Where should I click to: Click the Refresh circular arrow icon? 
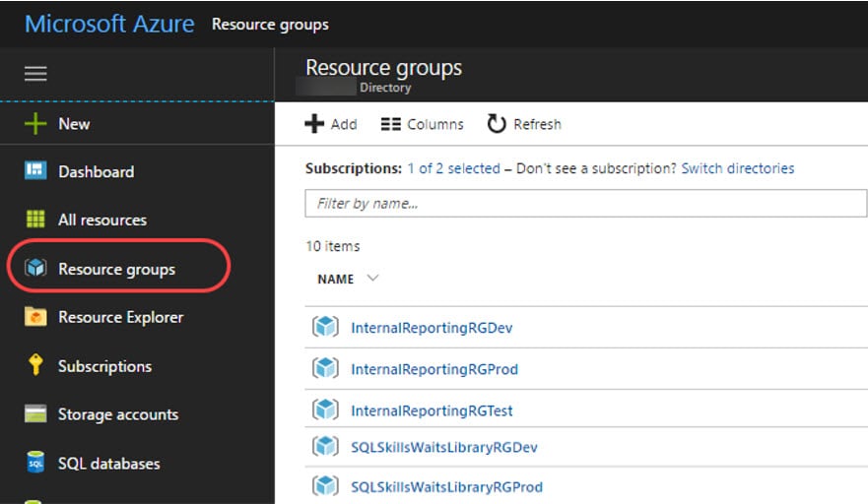pos(496,124)
